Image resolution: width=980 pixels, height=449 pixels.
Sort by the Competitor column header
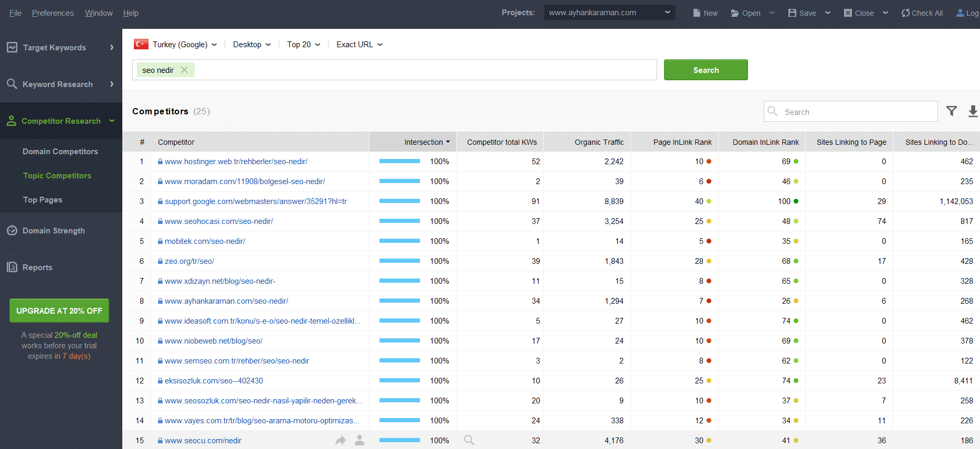tap(260, 142)
